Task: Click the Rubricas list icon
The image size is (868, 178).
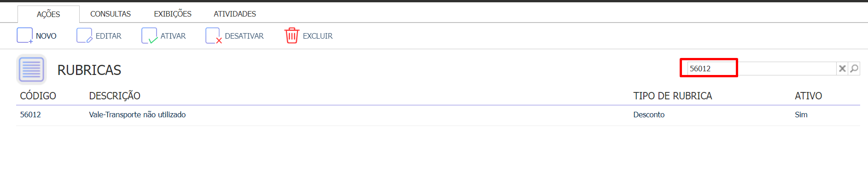Action: pyautogui.click(x=31, y=69)
